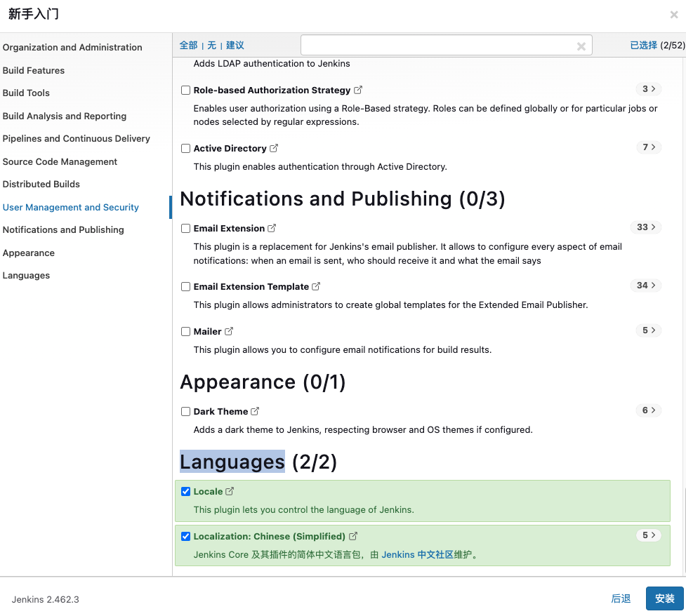Click the Appearance (0/1) section heading
The image size is (686, 616).
click(263, 382)
